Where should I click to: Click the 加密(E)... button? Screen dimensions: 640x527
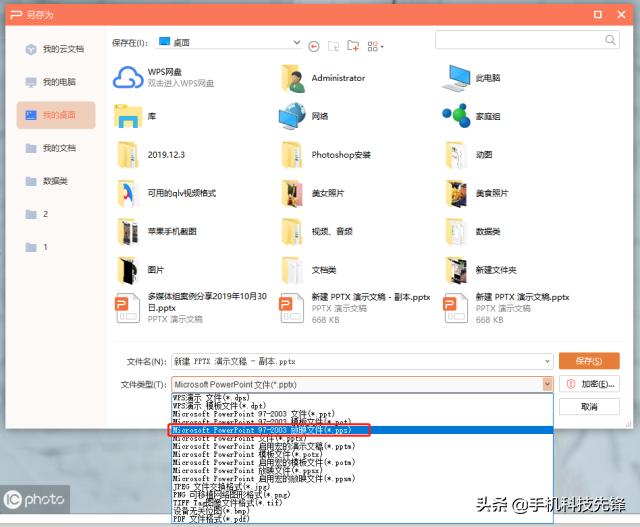point(589,384)
